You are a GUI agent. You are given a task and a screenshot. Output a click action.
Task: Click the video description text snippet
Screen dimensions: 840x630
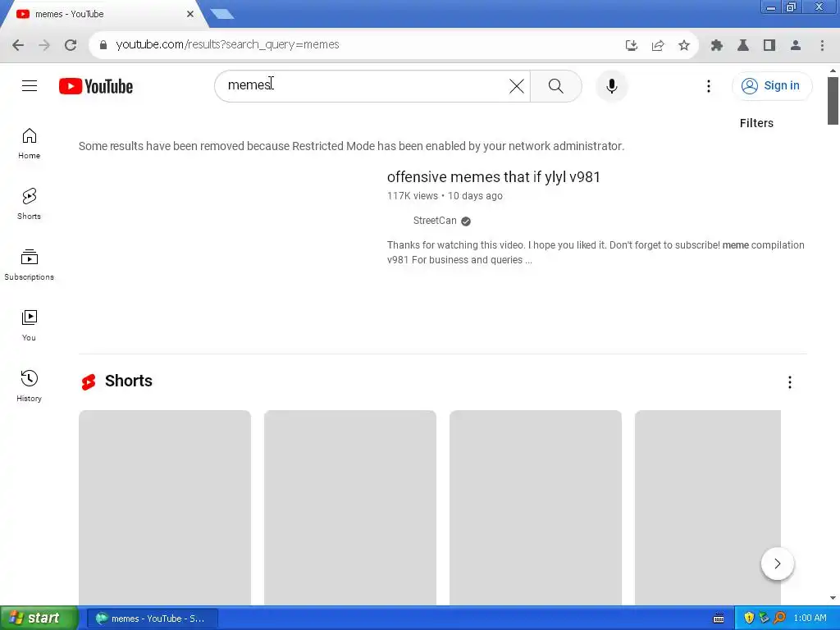click(596, 253)
